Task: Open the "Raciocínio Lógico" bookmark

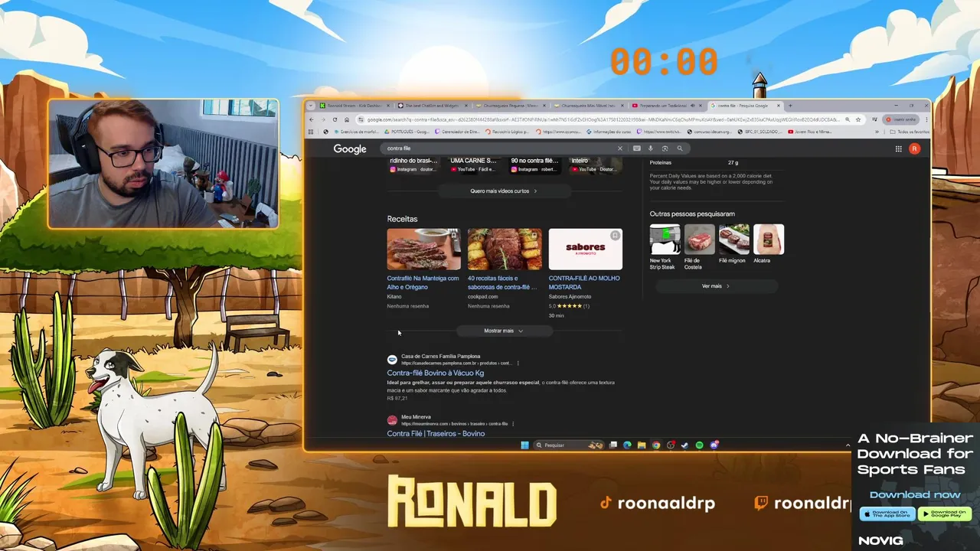Action: pyautogui.click(x=507, y=132)
